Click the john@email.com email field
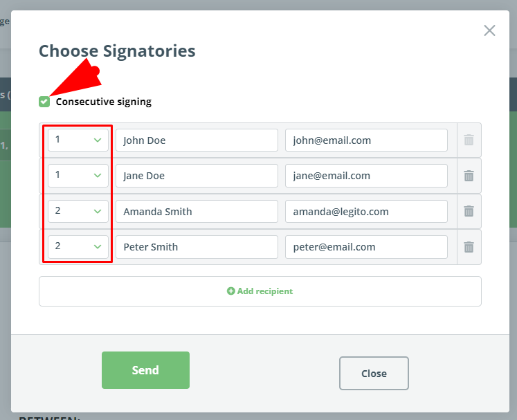 click(366, 140)
